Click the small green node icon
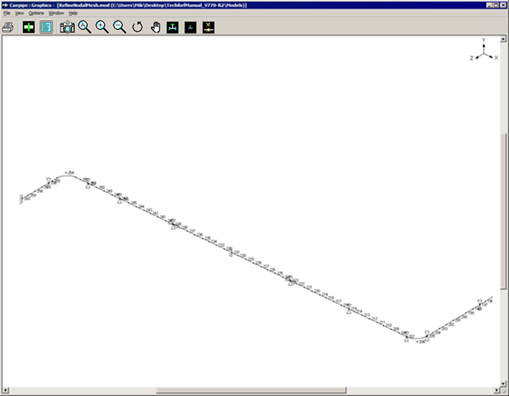This screenshot has height=396, width=509. (x=191, y=27)
